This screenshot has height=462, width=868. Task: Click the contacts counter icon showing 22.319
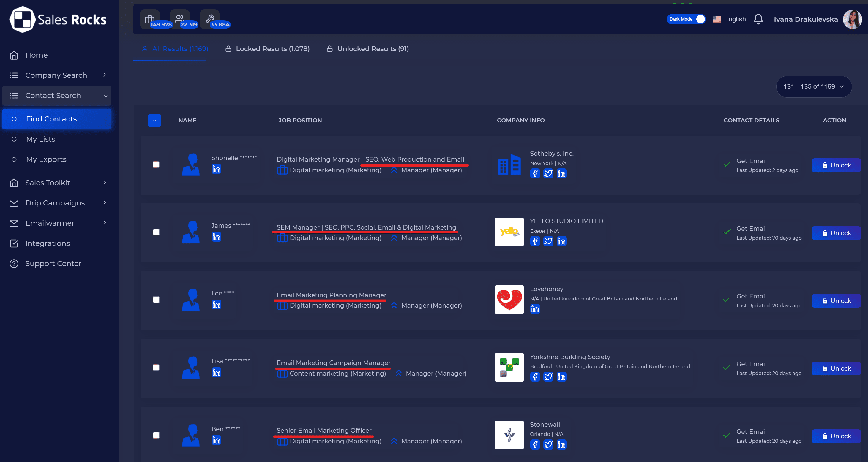(180, 19)
